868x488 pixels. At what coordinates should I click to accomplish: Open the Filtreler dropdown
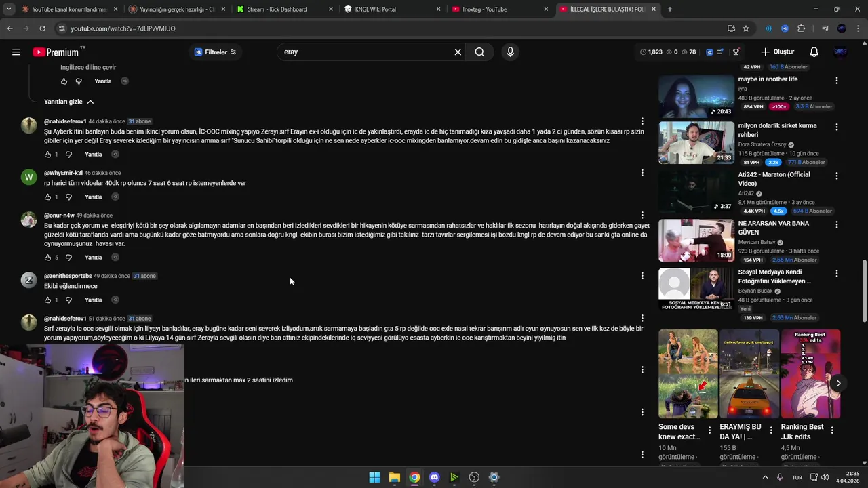[x=216, y=52]
